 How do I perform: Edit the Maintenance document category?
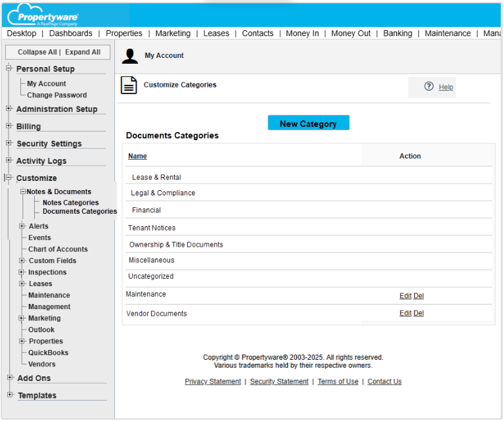tap(405, 296)
